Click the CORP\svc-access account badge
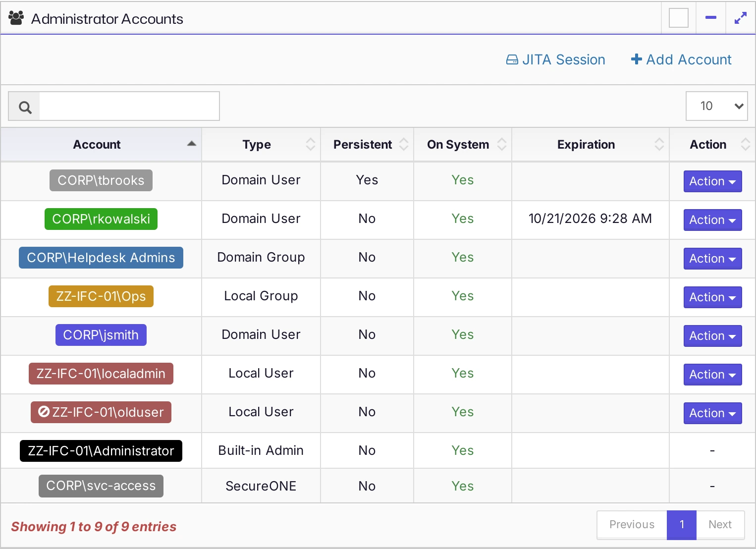This screenshot has height=549, width=756. [101, 486]
